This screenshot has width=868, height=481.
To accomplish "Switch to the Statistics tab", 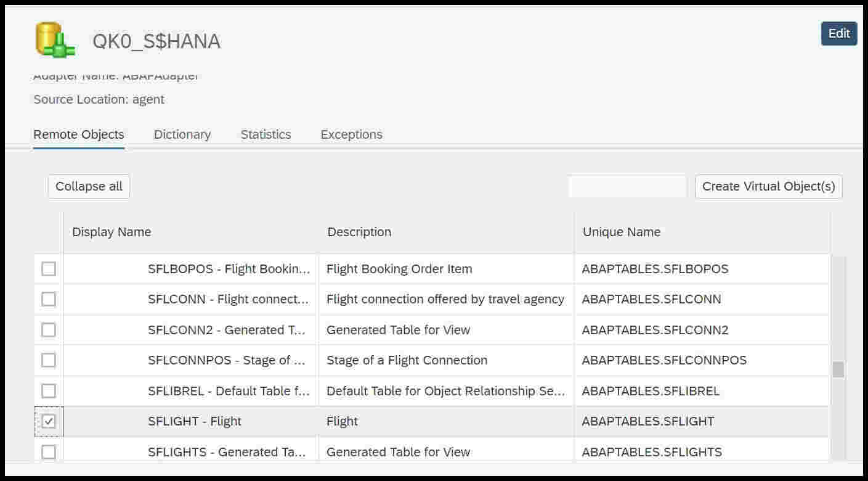I will click(265, 134).
